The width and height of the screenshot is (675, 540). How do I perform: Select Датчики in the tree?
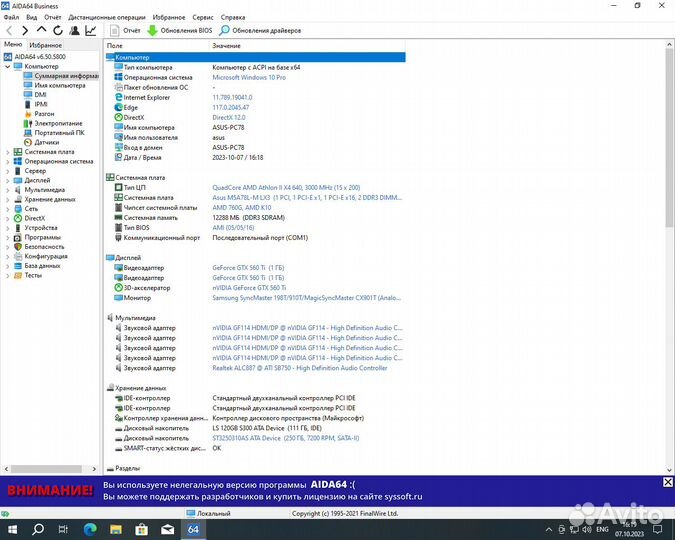(x=42, y=142)
